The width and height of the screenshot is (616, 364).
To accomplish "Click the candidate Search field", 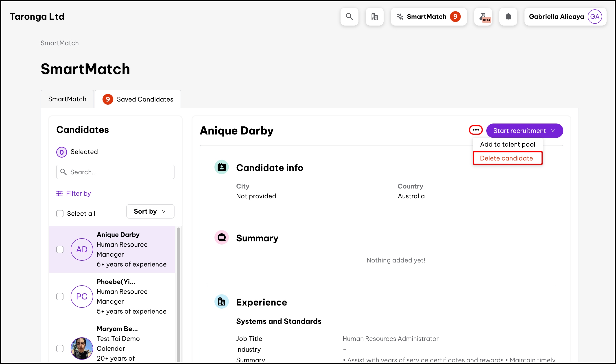I will pos(115,172).
